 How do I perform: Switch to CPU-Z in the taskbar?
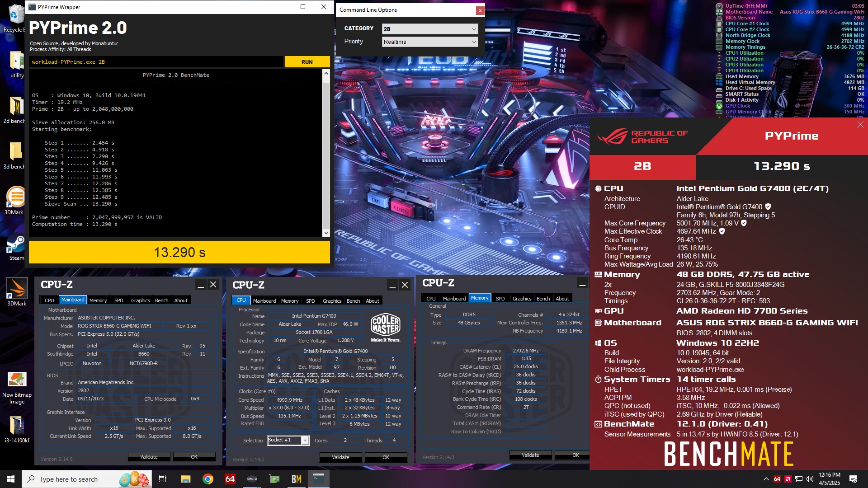coord(252,479)
